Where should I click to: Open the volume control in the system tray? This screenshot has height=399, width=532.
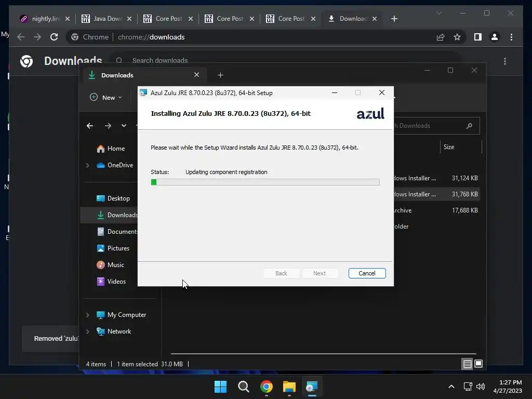pos(480,387)
